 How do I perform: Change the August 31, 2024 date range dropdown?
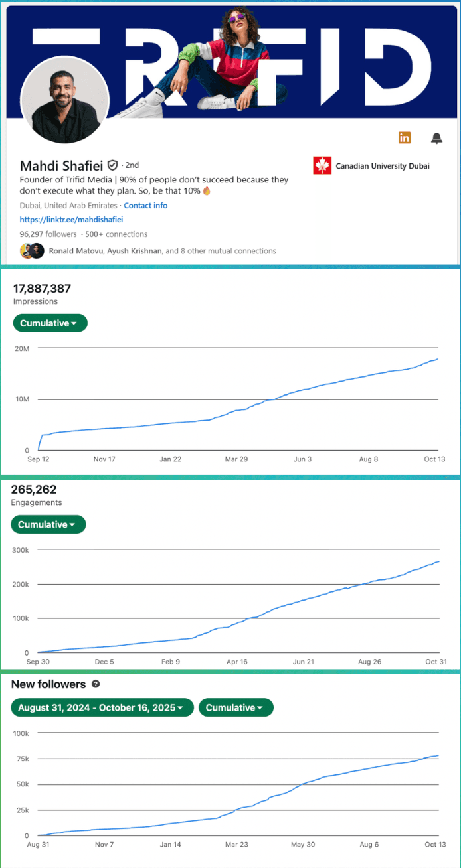tap(102, 707)
